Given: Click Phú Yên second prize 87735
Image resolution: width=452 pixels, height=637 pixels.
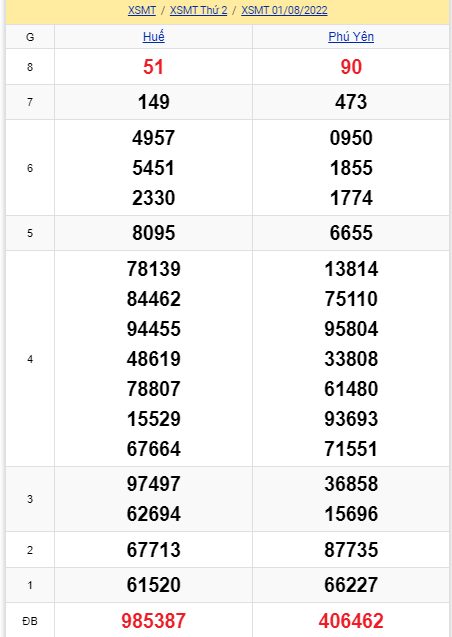Looking at the screenshot, I should 351,550.
